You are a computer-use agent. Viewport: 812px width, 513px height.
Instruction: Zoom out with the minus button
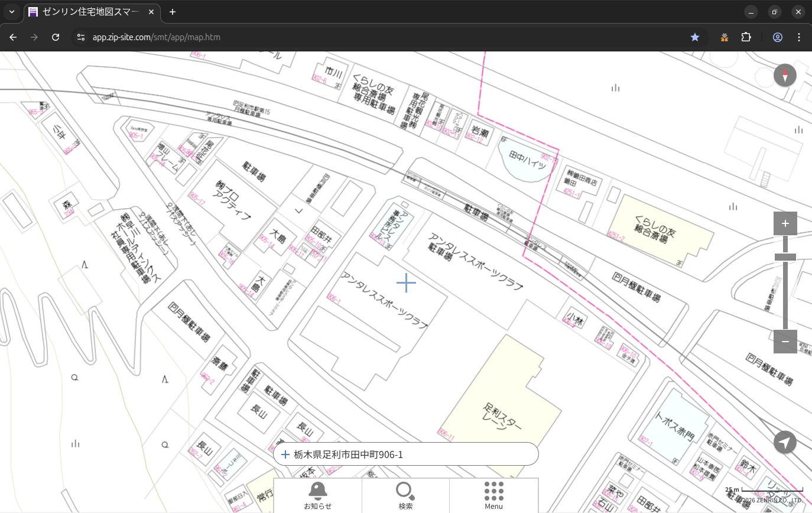[x=785, y=342]
